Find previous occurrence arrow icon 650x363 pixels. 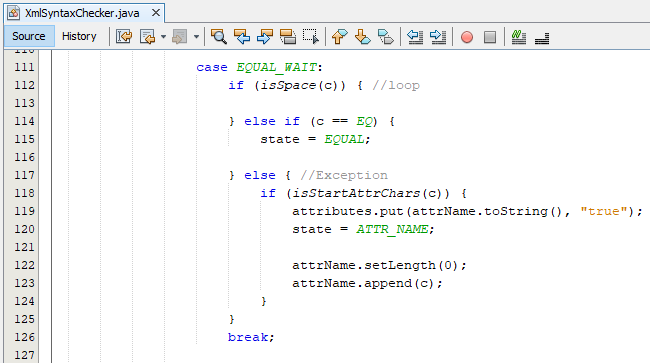242,36
